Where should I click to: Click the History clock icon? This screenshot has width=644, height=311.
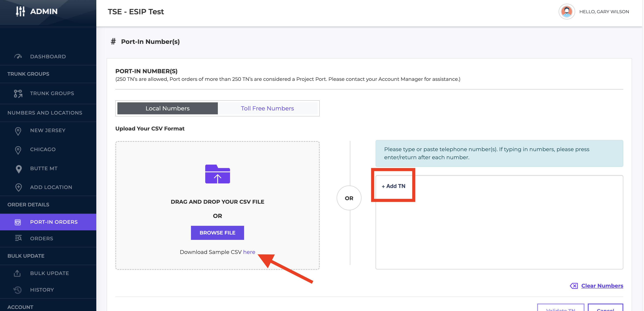tap(18, 290)
